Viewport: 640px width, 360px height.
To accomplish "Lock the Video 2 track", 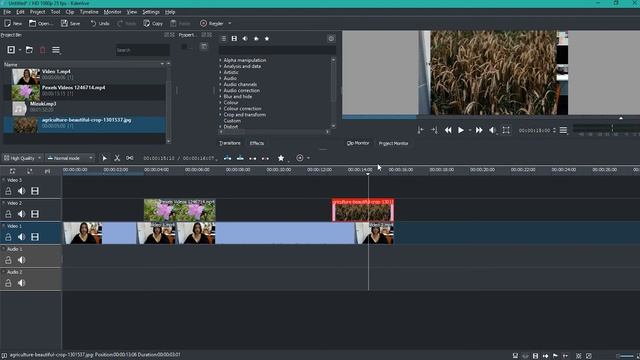I will tap(8, 213).
